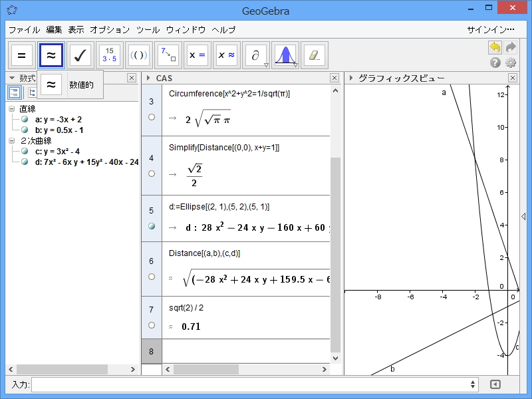This screenshot has height=399, width=532.
Task: Select the Evaluate (=) tool
Action: (x=21, y=55)
